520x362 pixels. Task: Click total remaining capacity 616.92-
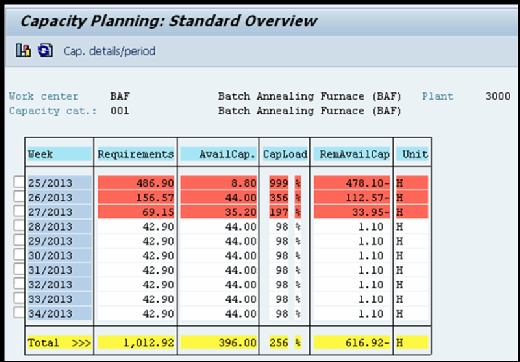(x=352, y=342)
